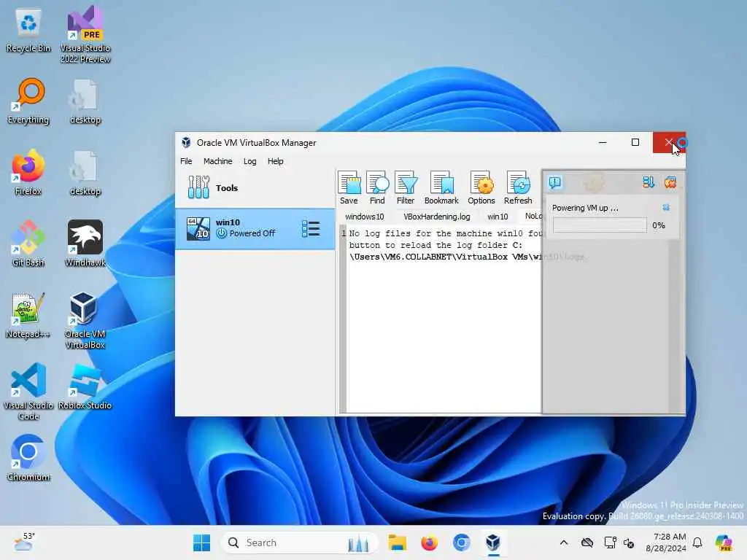Select the Notepad++ desktop shortcut
The width and height of the screenshot is (747, 560).
click(28, 315)
